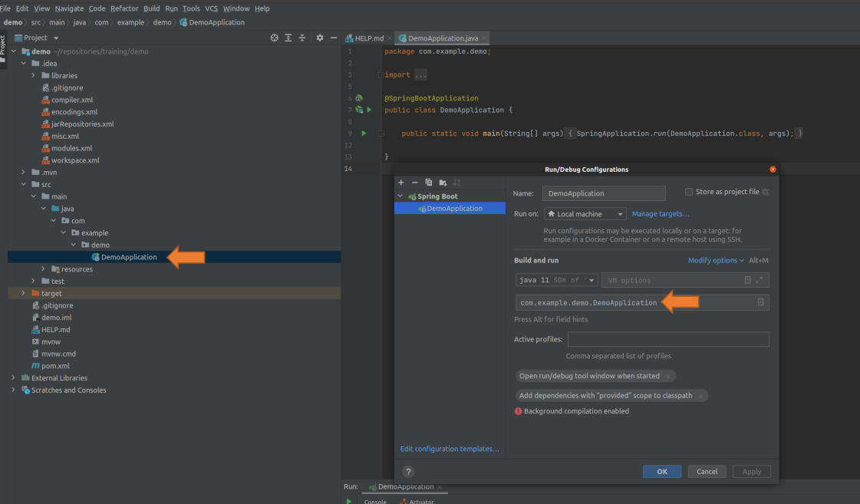Toggle fold marker on the import line
This screenshot has height=504, width=860.
(x=381, y=75)
